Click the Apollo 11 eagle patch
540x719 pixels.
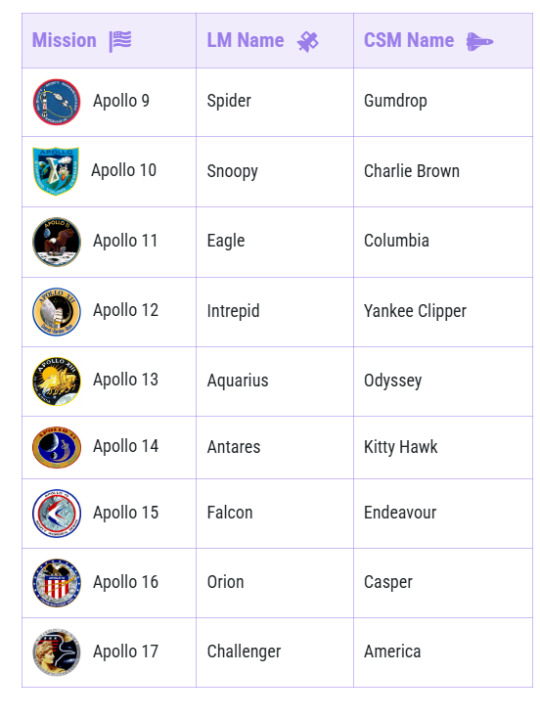[x=56, y=242]
